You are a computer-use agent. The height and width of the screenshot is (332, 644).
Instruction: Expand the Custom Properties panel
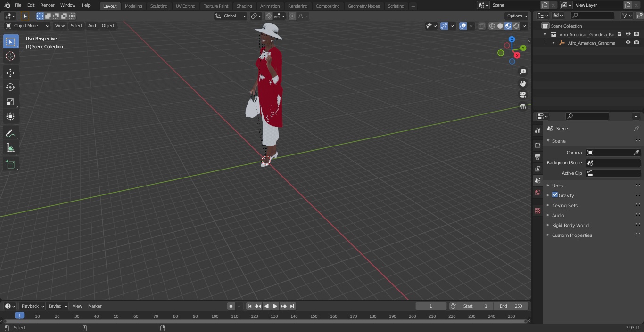(x=571, y=235)
